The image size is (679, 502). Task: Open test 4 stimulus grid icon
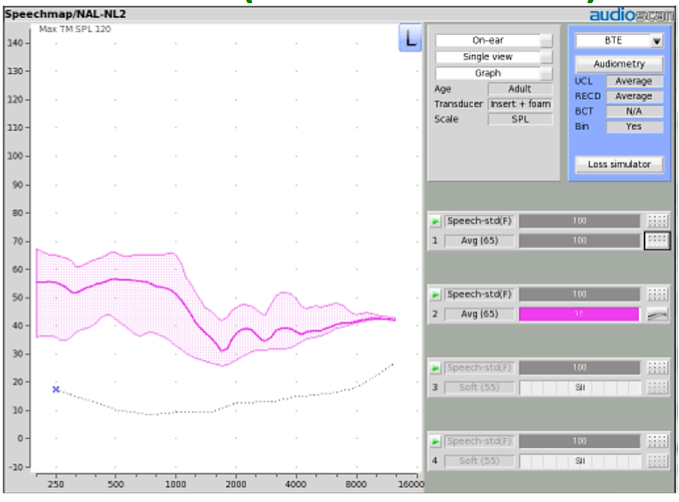tap(656, 441)
